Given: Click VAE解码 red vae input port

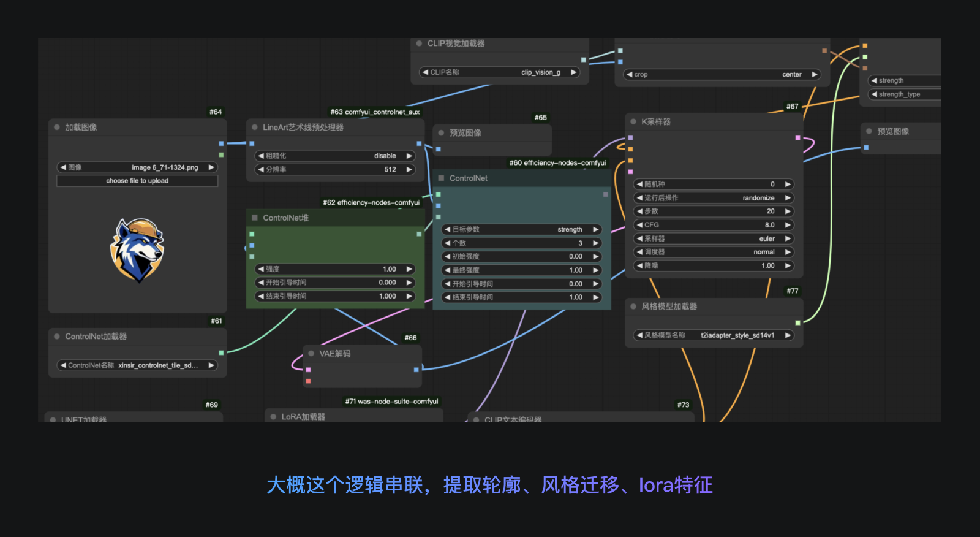Looking at the screenshot, I should tap(308, 381).
